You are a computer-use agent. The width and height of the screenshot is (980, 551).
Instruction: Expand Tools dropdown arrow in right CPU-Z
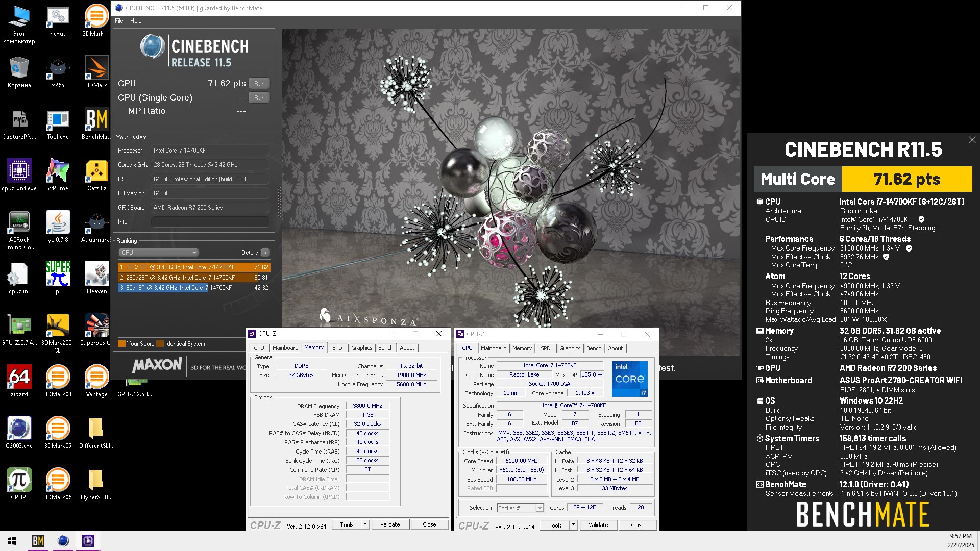pyautogui.click(x=573, y=525)
